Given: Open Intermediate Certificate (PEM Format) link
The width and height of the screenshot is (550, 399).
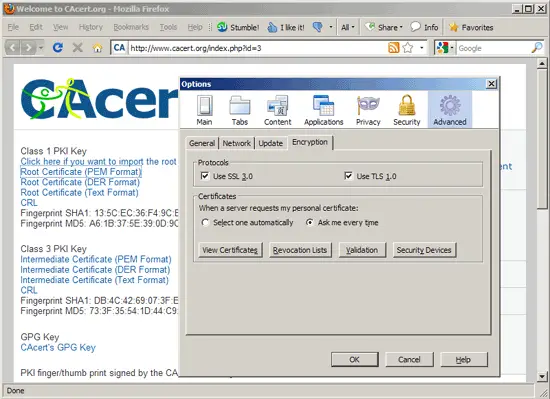Looking at the screenshot, I should click(x=96, y=259).
